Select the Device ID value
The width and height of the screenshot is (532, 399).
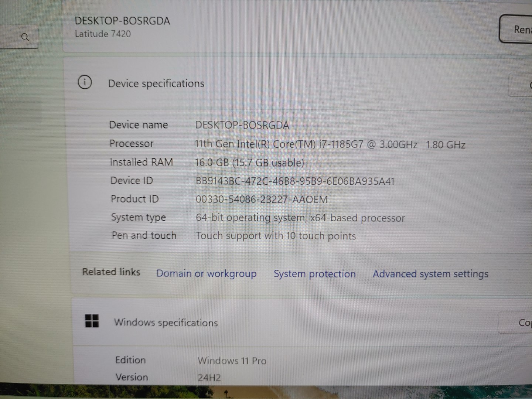[x=295, y=181]
